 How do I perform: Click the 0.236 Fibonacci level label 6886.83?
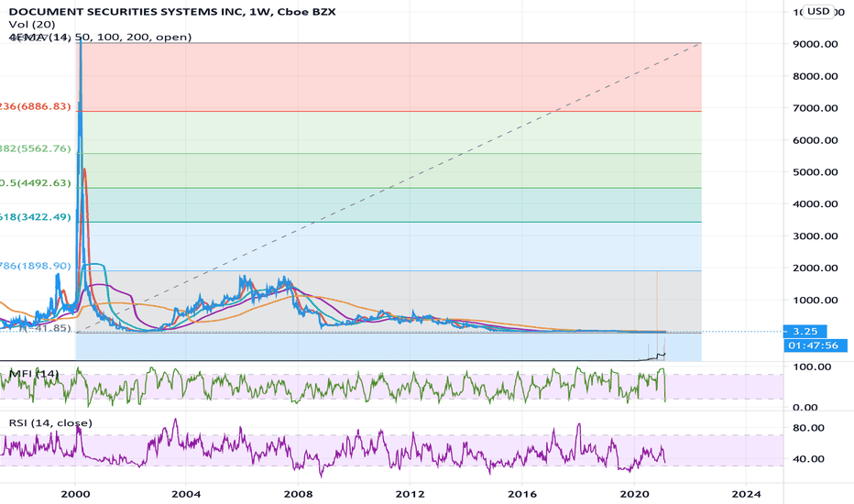[36, 106]
